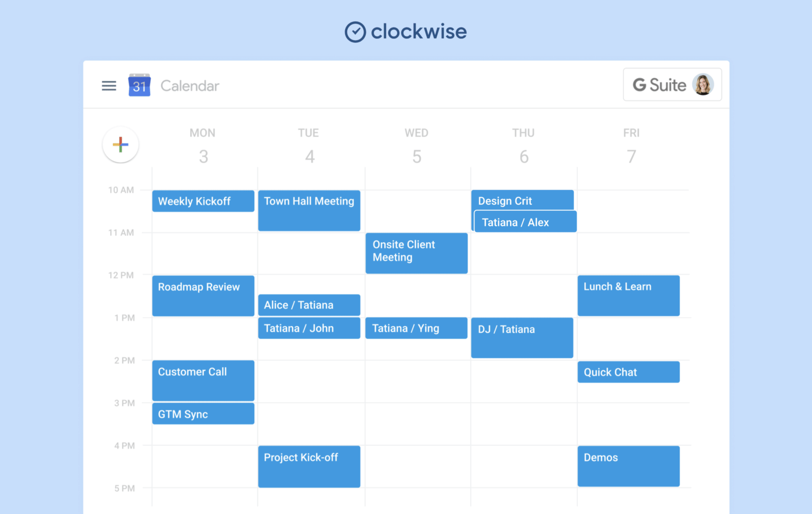812x514 pixels.
Task: Click the Calendar title text
Action: pyautogui.click(x=189, y=85)
